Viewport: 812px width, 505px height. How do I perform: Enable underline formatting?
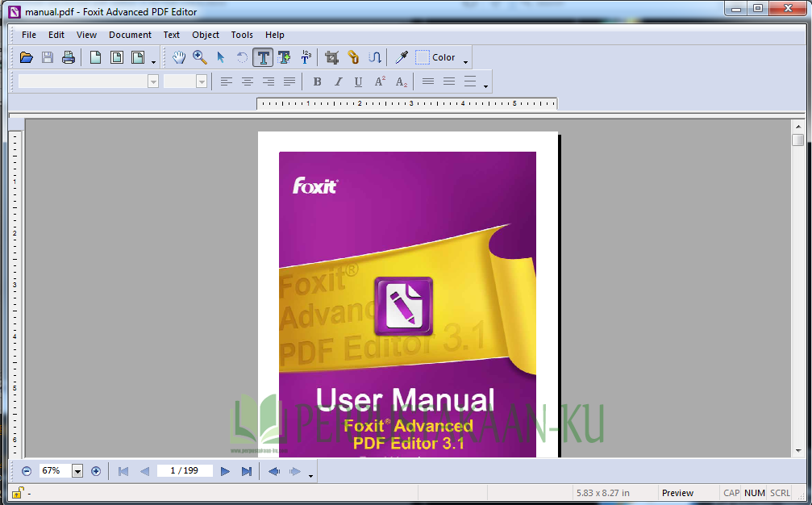click(357, 81)
